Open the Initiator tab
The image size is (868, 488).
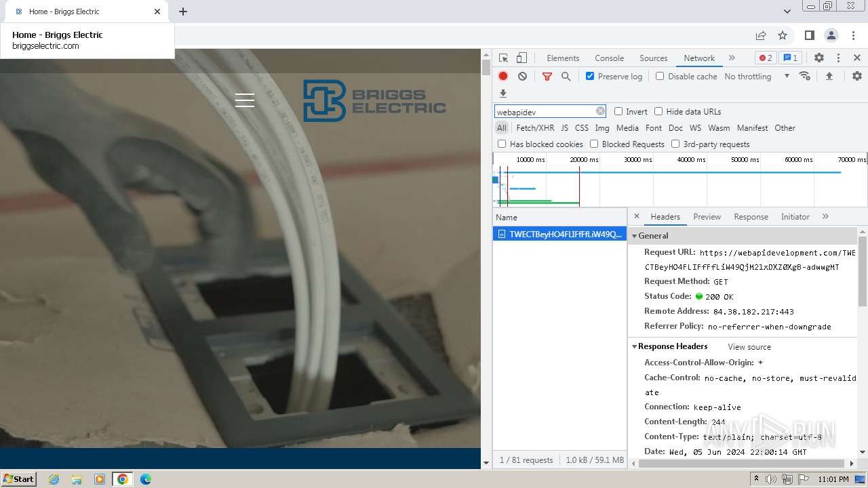(x=795, y=217)
